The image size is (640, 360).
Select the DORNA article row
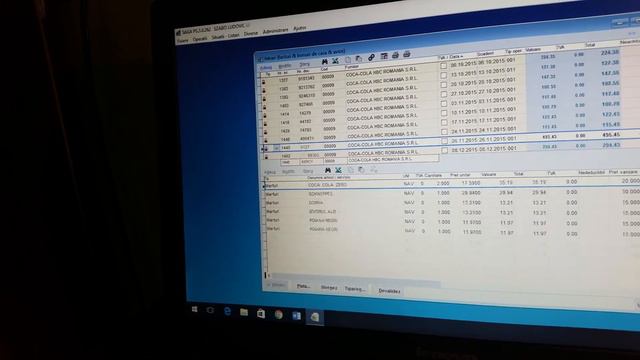coord(451,203)
